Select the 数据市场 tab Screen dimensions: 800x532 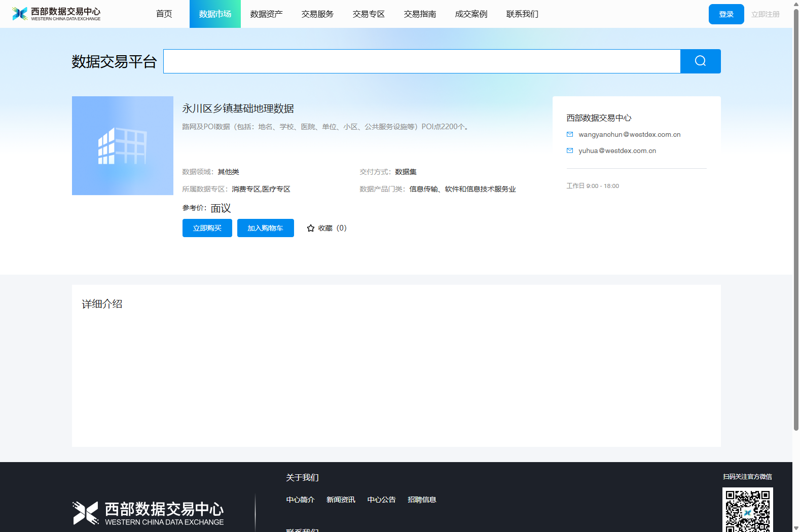coord(215,14)
